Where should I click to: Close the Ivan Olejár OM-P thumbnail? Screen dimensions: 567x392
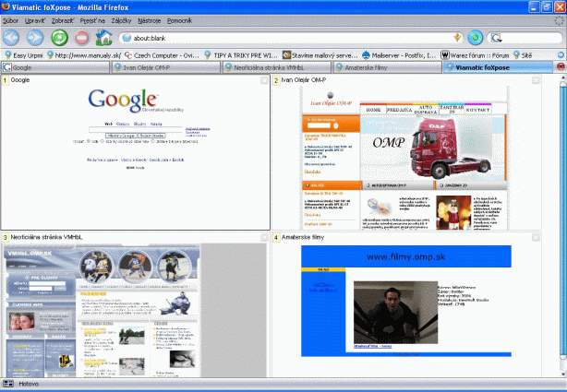pos(536,80)
